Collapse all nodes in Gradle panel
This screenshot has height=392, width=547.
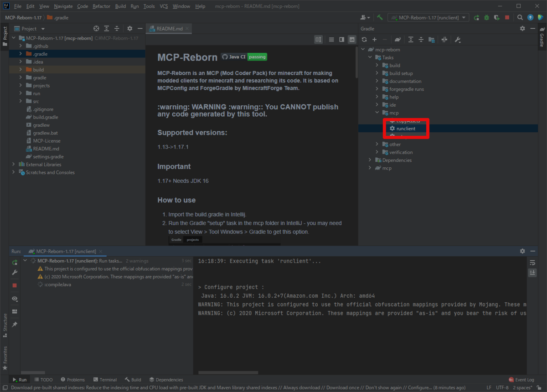tap(421, 40)
